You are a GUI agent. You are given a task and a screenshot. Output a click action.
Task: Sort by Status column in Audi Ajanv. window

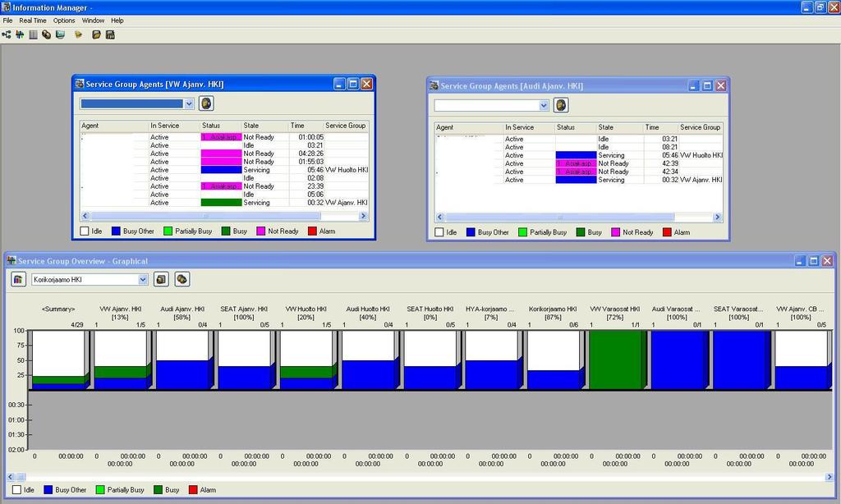(x=576, y=127)
